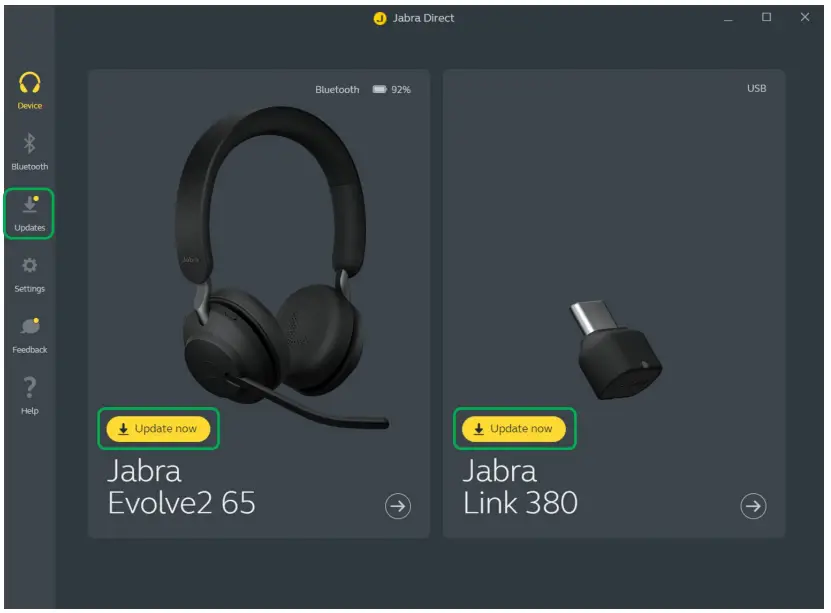Click the Bluetooth connection label on headset card
This screenshot has width=831, height=613.
[337, 90]
